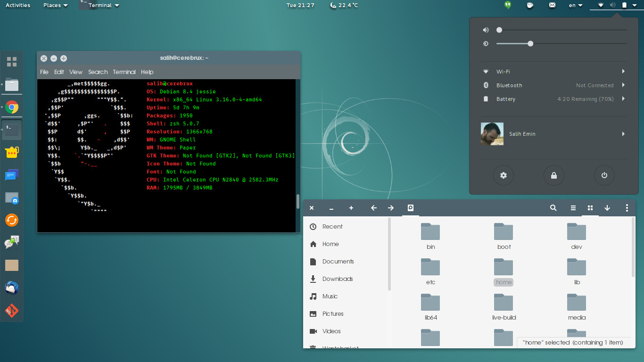Open the screenshot tool from the dock
Image resolution: width=644 pixels, height=362 pixels.
[x=11, y=198]
